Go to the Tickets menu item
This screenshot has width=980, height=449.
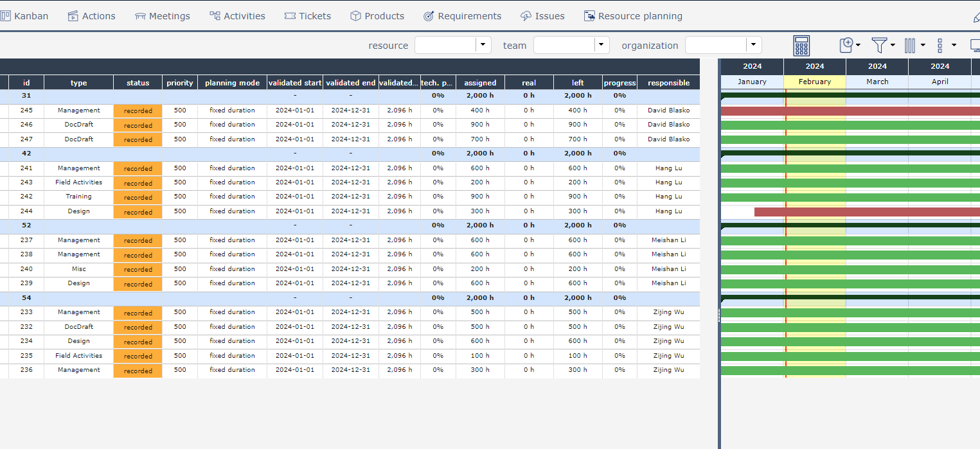(x=307, y=16)
